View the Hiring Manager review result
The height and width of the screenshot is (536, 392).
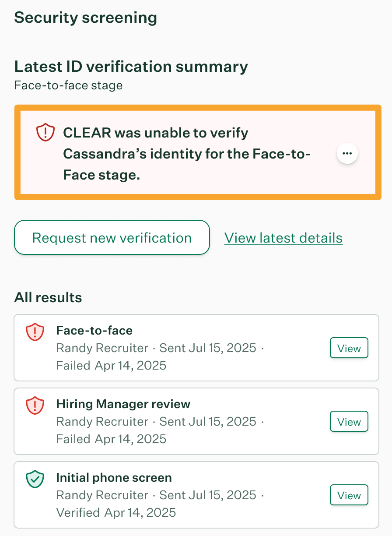click(349, 422)
